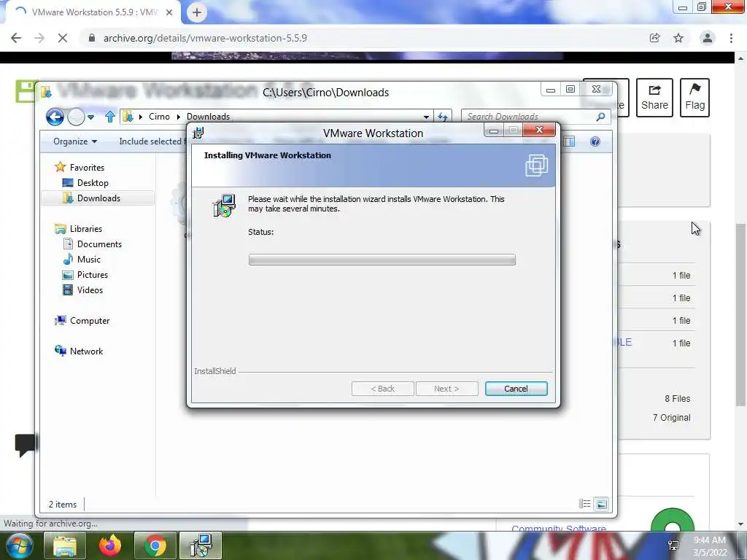The height and width of the screenshot is (560, 747).
Task: Open Chrome three-dot menu
Action: click(731, 38)
